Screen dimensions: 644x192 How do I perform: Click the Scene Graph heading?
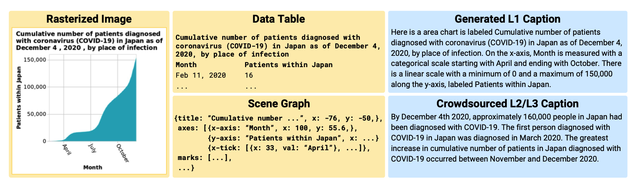pyautogui.click(x=279, y=103)
